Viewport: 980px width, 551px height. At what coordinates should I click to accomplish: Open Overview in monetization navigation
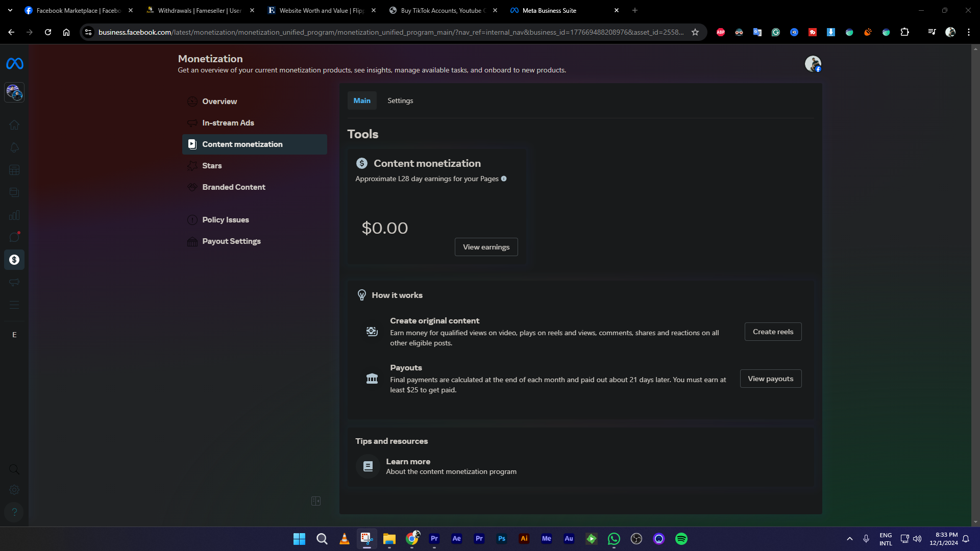(x=254, y=102)
